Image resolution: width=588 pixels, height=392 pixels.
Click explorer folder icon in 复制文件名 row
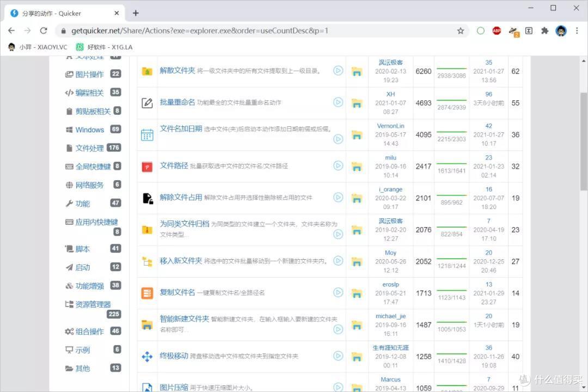tap(357, 293)
